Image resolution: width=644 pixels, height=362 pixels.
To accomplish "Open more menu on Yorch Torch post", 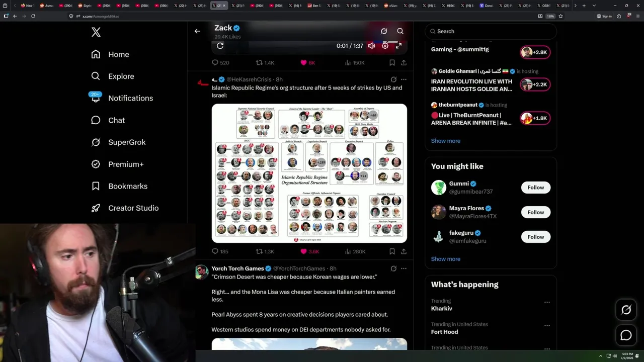I will pos(404,268).
